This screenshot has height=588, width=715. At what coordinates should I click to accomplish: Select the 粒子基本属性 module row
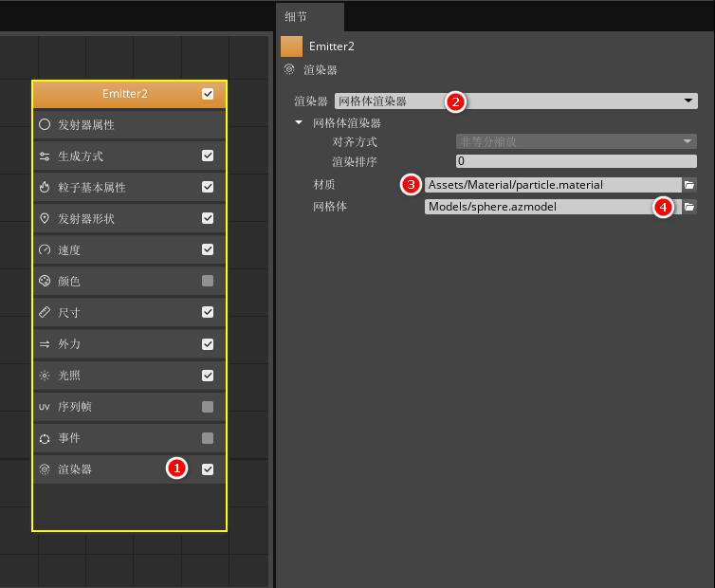(x=130, y=187)
